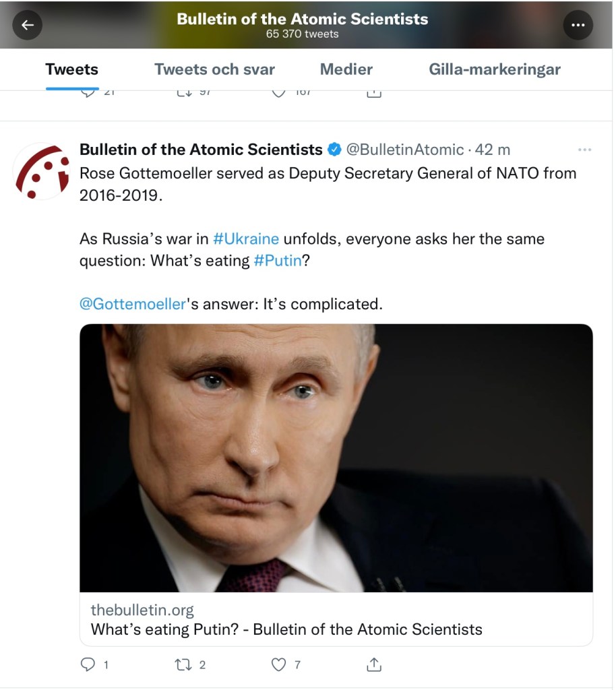This screenshot has width=616, height=690.
Task: Click the blue verified badge
Action: pyautogui.click(x=334, y=150)
